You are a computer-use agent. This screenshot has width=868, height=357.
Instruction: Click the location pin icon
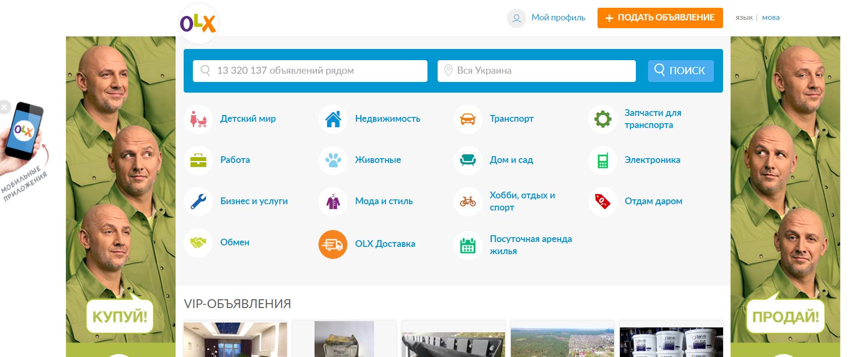point(448,70)
